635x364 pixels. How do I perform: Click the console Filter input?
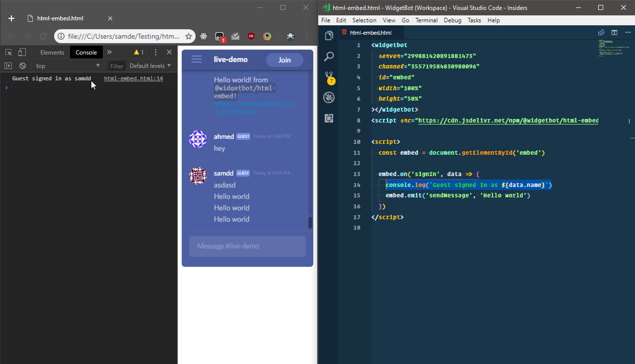click(x=117, y=66)
